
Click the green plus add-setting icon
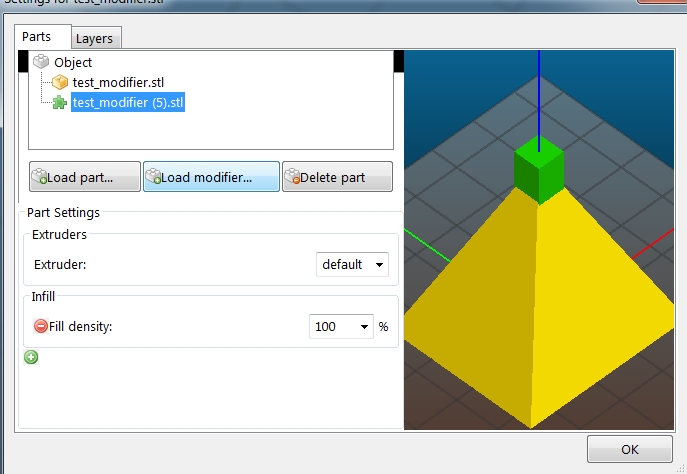click(x=31, y=357)
